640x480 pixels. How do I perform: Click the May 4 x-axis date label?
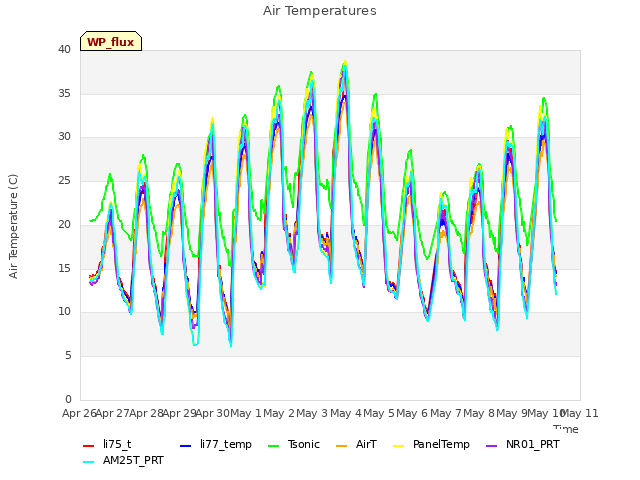346,413
